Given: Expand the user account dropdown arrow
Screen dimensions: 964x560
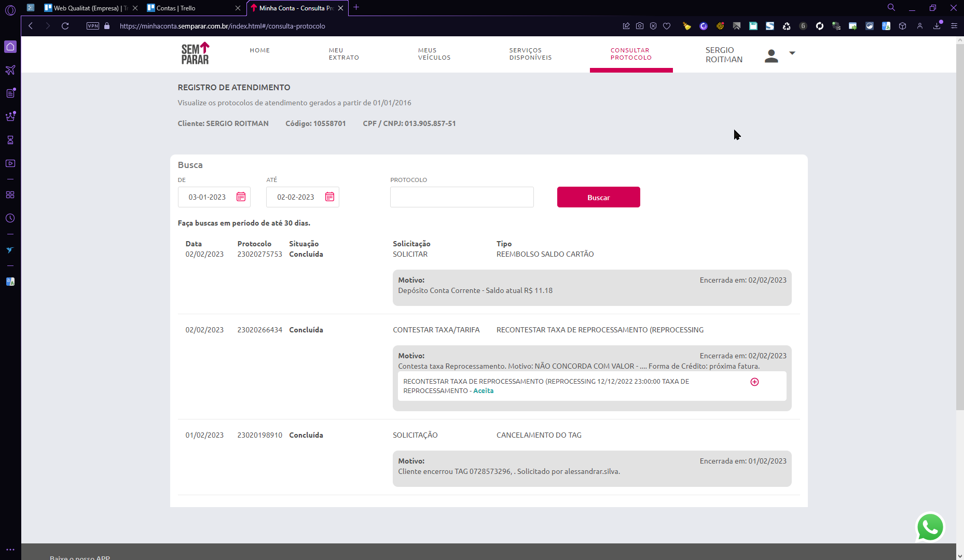Looking at the screenshot, I should tap(792, 53).
